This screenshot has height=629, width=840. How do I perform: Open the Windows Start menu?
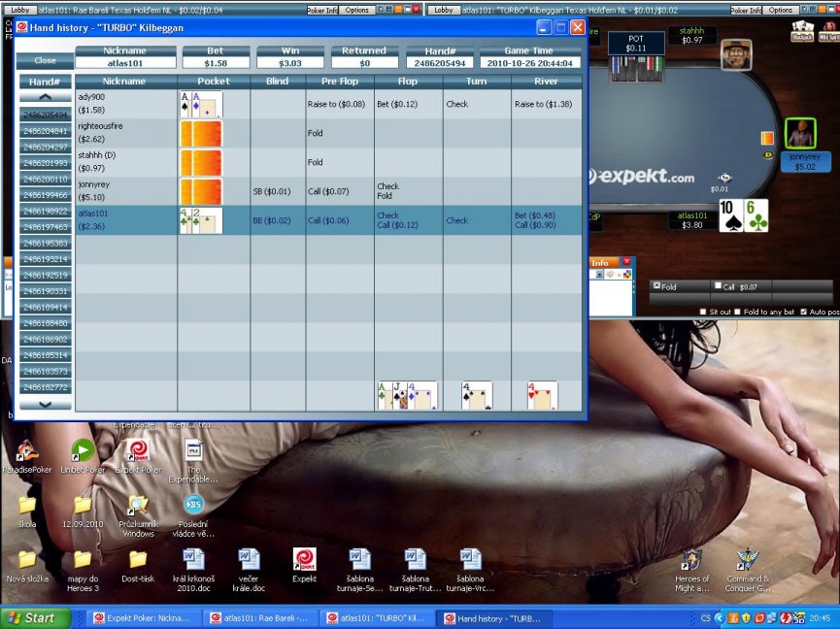tap(35, 618)
